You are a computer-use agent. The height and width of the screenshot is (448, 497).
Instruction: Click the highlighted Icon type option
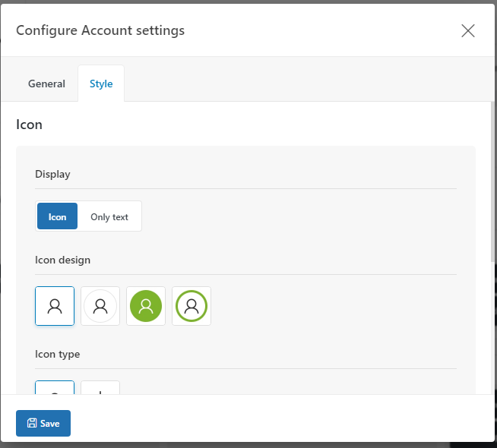[x=55, y=387]
